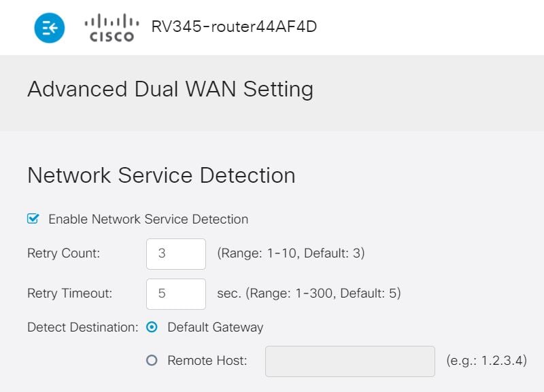
Task: Select the Default Gateway radio button
Action: click(x=152, y=327)
